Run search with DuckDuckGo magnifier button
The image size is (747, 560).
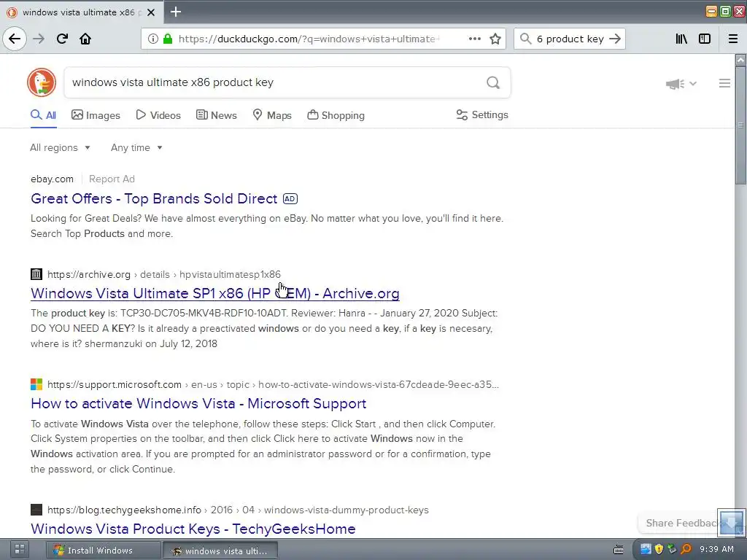point(493,83)
